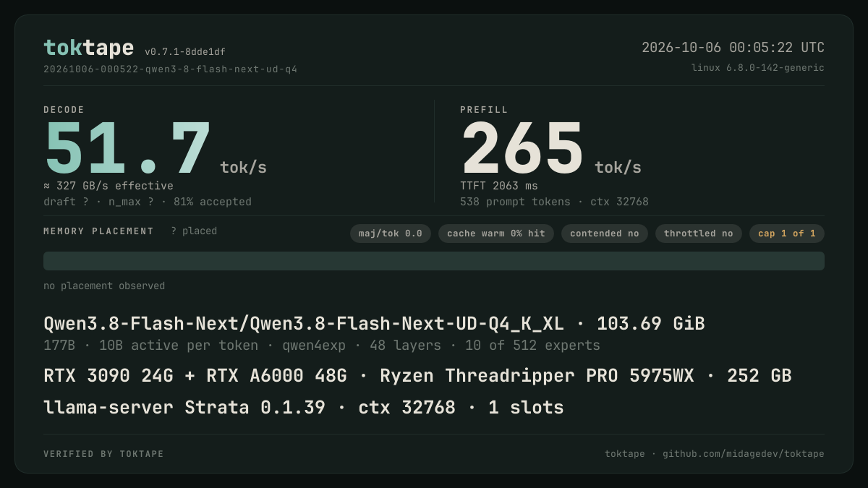Click the DECODE section label
The width and height of the screenshot is (868, 488).
tap(64, 110)
